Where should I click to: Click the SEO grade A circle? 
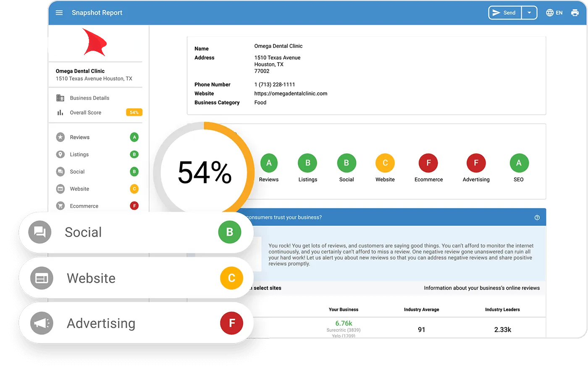tap(519, 163)
